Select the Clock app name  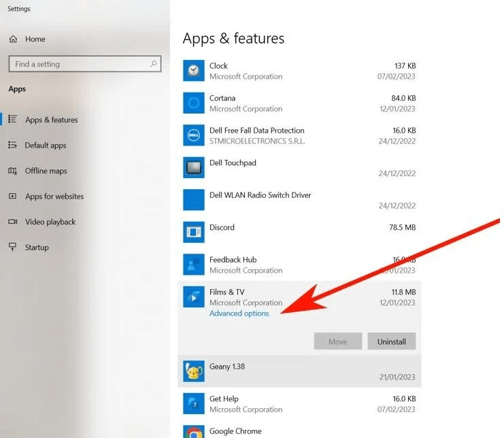pos(218,66)
